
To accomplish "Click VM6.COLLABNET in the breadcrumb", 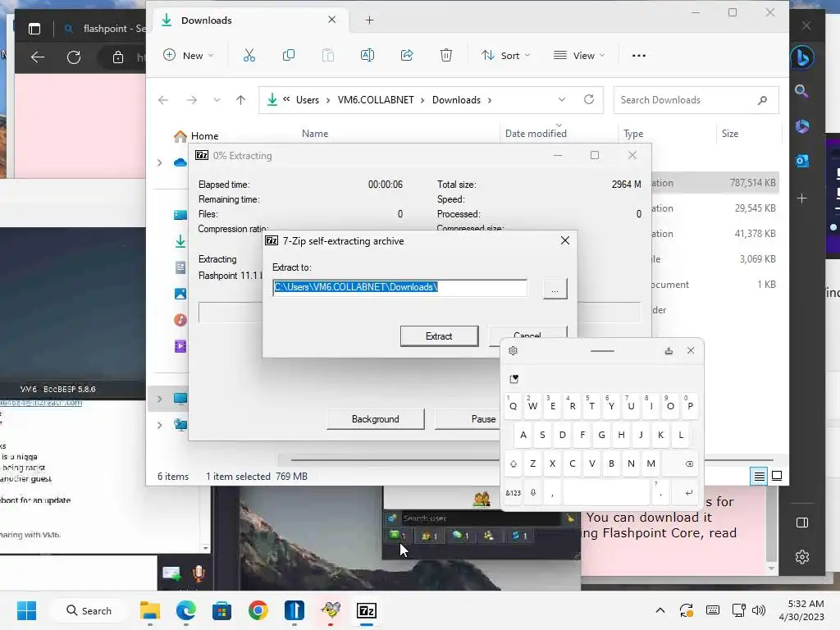I will pos(376,100).
